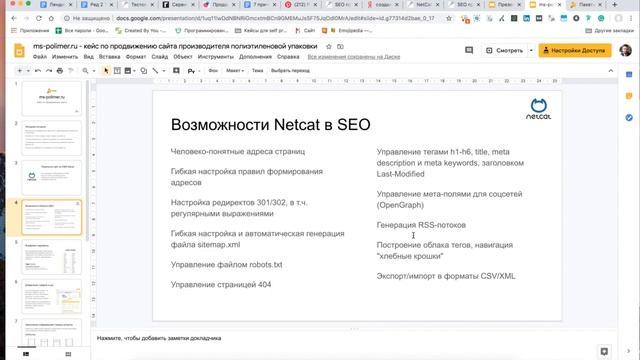640x360 pixels.
Task: Open the input tools language icon
Action: coord(191,71)
